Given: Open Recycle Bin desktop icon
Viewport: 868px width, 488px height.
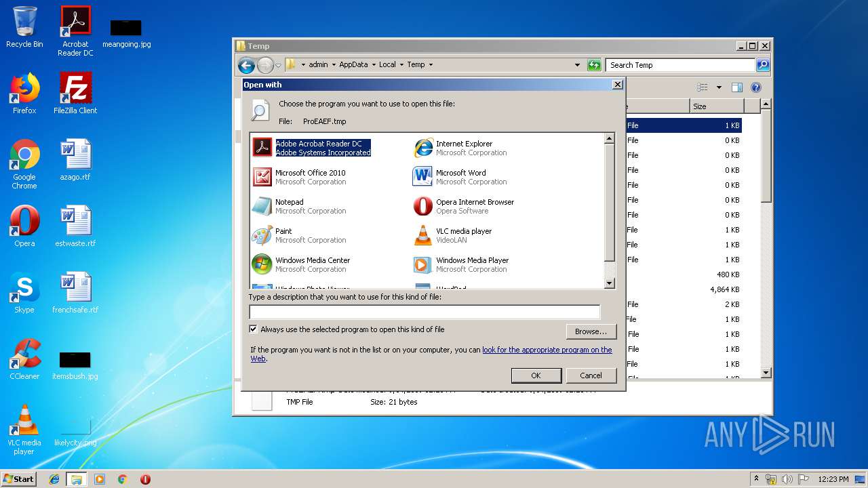Looking at the screenshot, I should coord(24,28).
